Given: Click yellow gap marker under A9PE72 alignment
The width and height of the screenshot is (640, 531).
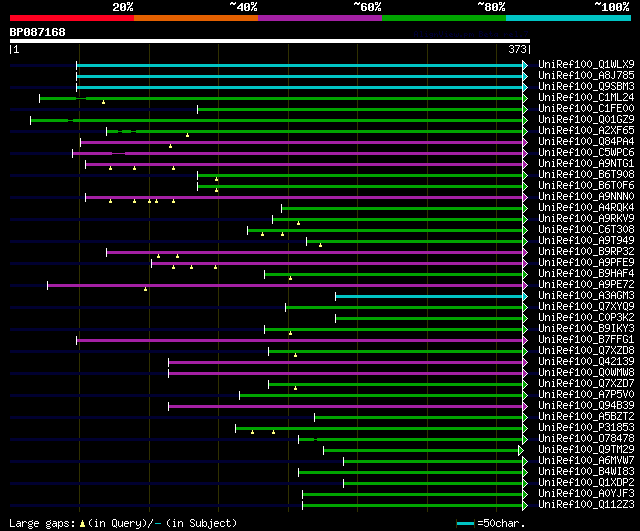Looking at the screenshot, I should coord(145,289).
